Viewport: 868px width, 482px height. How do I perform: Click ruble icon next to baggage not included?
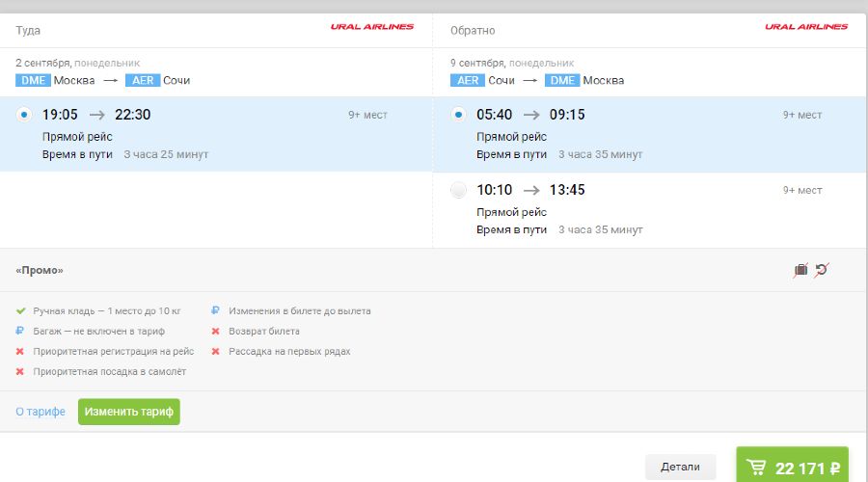tap(20, 332)
